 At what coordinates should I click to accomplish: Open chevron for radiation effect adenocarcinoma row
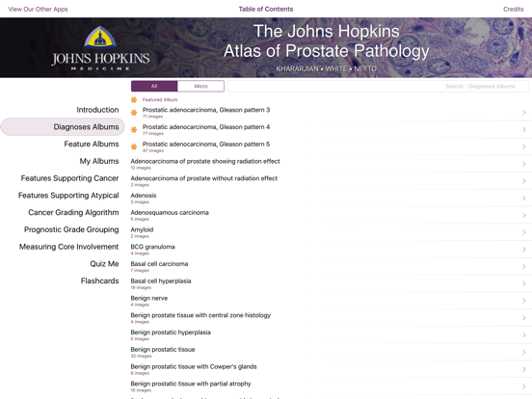pyautogui.click(x=524, y=164)
